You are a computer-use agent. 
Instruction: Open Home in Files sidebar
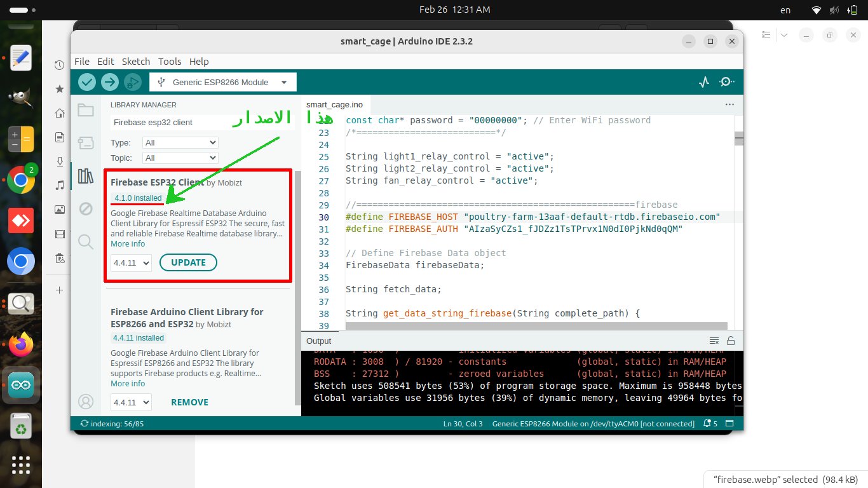(x=59, y=113)
